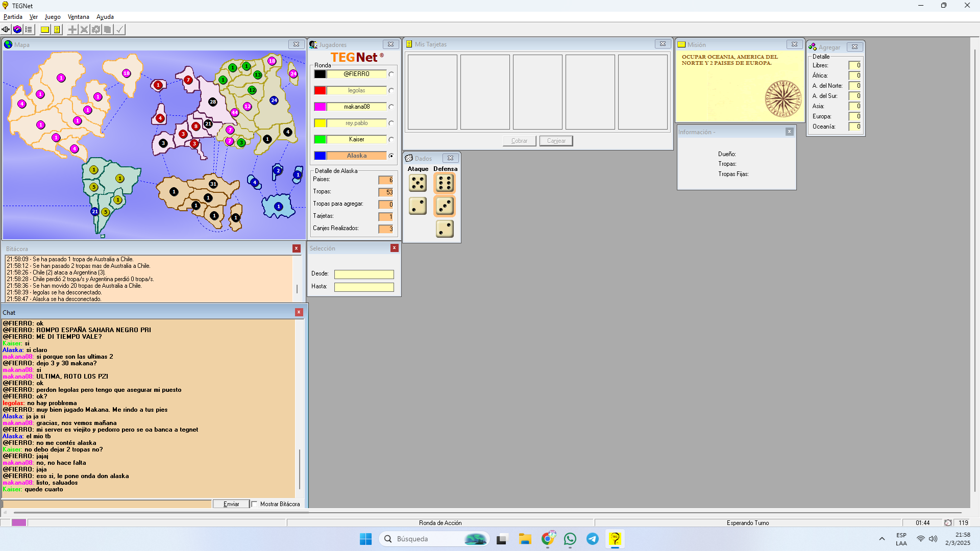This screenshot has height=551, width=980.
Task: Click the Alaska player name button
Action: 357,156
